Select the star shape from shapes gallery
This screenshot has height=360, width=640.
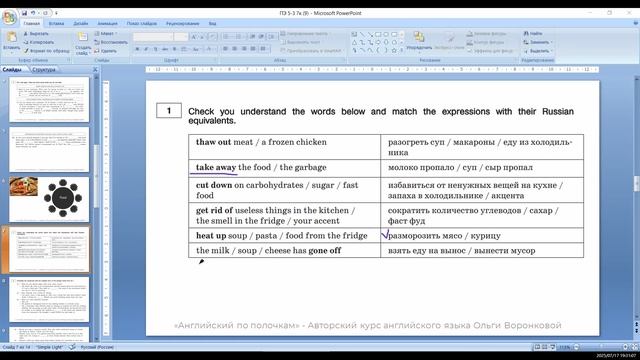(394, 51)
